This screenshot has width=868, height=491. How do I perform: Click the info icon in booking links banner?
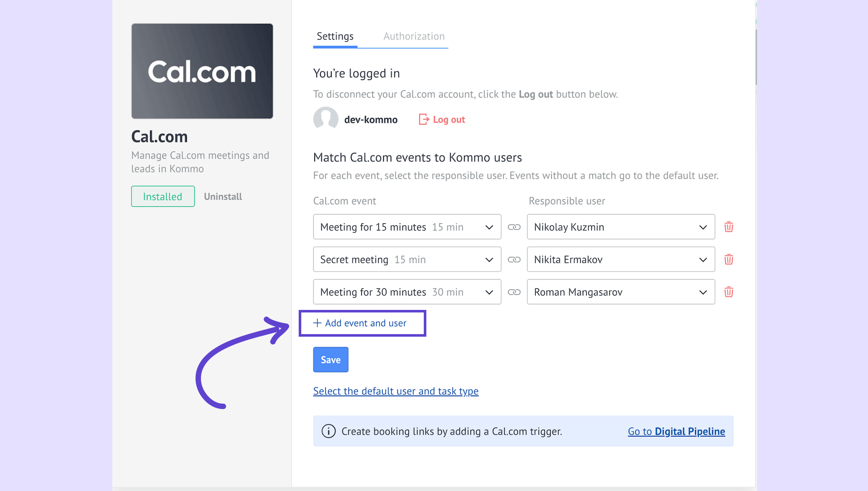click(x=328, y=431)
